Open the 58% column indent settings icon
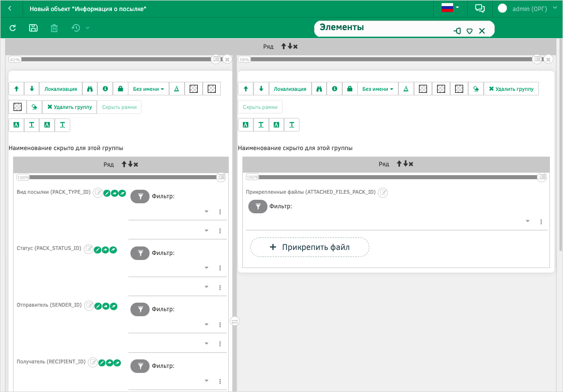Image resolution: width=563 pixels, height=392 pixels. [537, 59]
